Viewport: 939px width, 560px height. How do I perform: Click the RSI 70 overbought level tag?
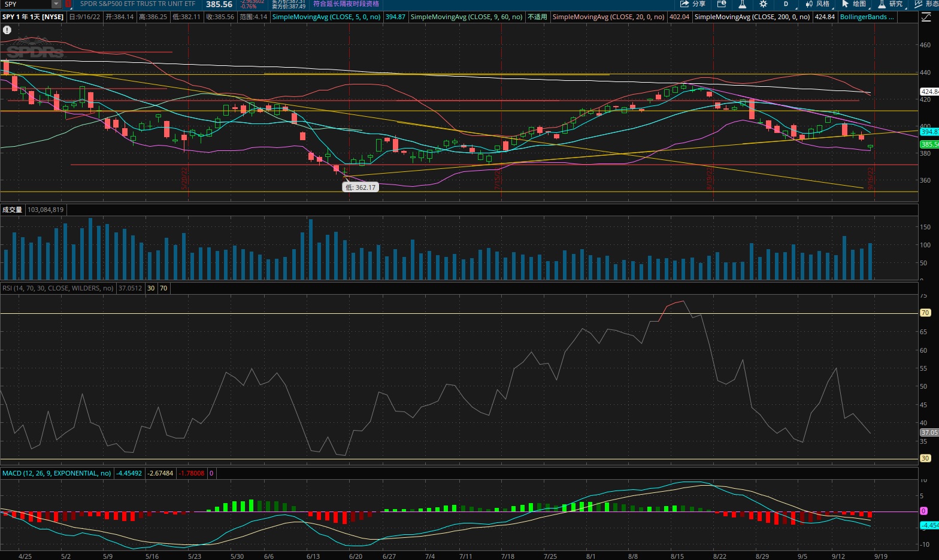(x=925, y=313)
